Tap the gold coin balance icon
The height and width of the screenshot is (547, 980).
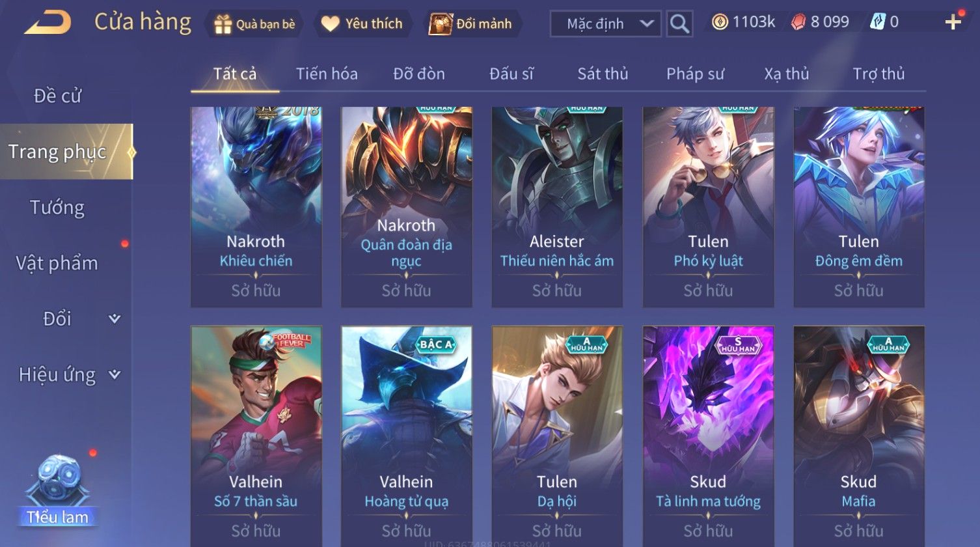pos(720,23)
